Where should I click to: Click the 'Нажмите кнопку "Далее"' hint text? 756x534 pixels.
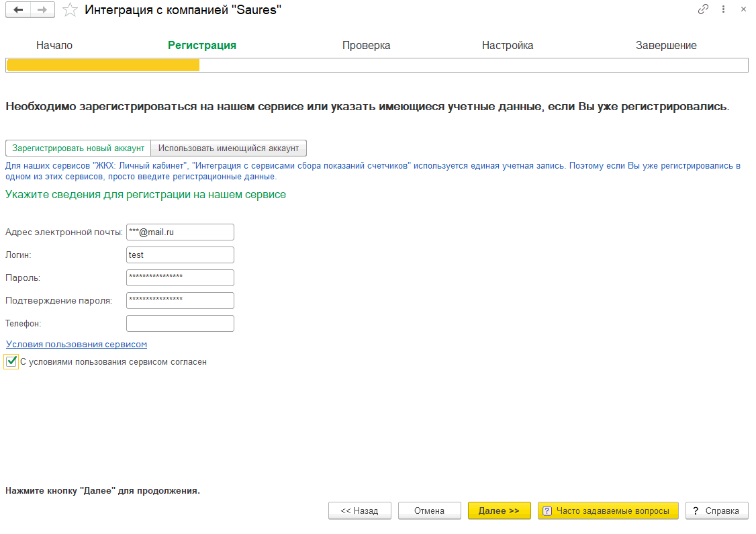(103, 490)
